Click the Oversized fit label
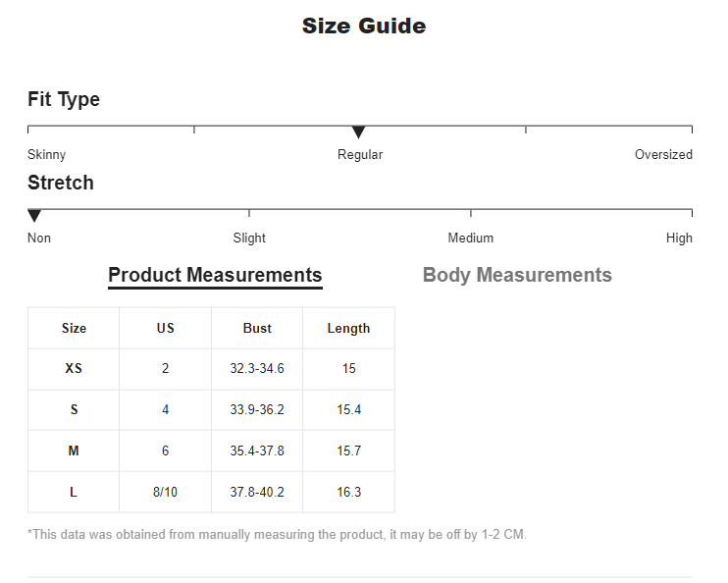The height and width of the screenshot is (583, 728). pos(663,155)
